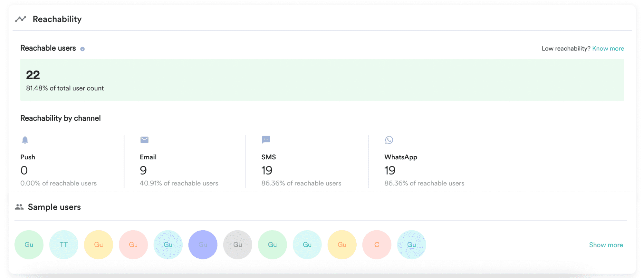Viewport: 644px width, 278px height.
Task: Expand sample users with Show more
Action: [606, 245]
